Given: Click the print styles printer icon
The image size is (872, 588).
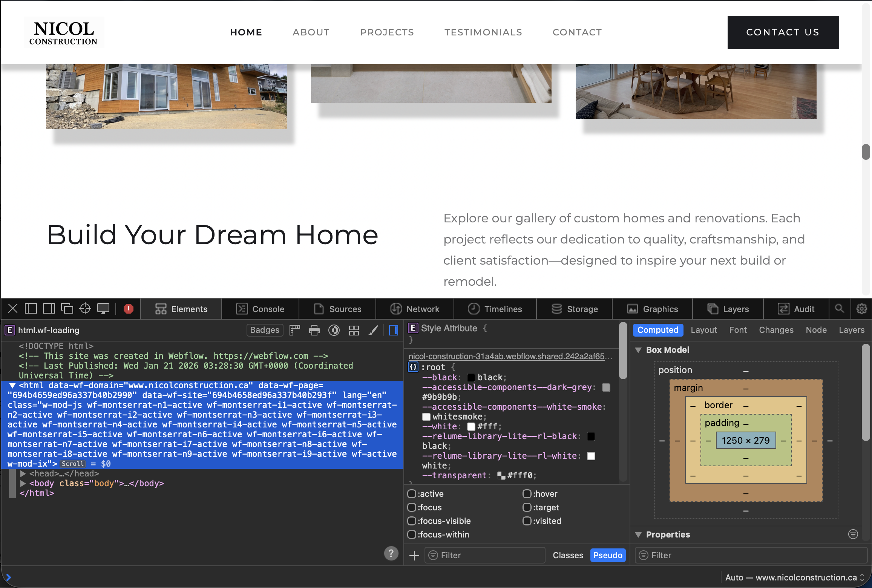Looking at the screenshot, I should tap(314, 331).
